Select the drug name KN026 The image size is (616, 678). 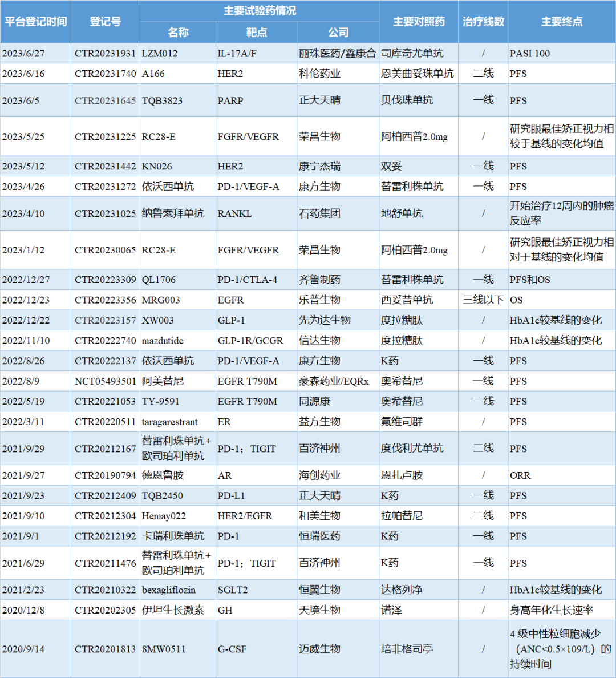coord(156,167)
